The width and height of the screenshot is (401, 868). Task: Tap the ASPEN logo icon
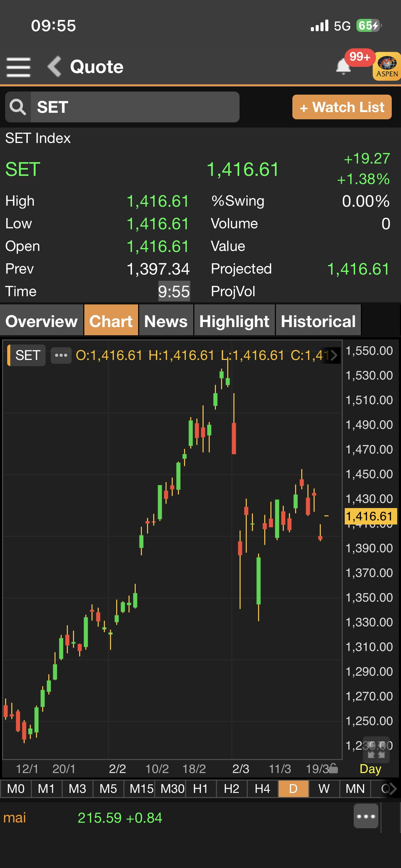pyautogui.click(x=387, y=67)
